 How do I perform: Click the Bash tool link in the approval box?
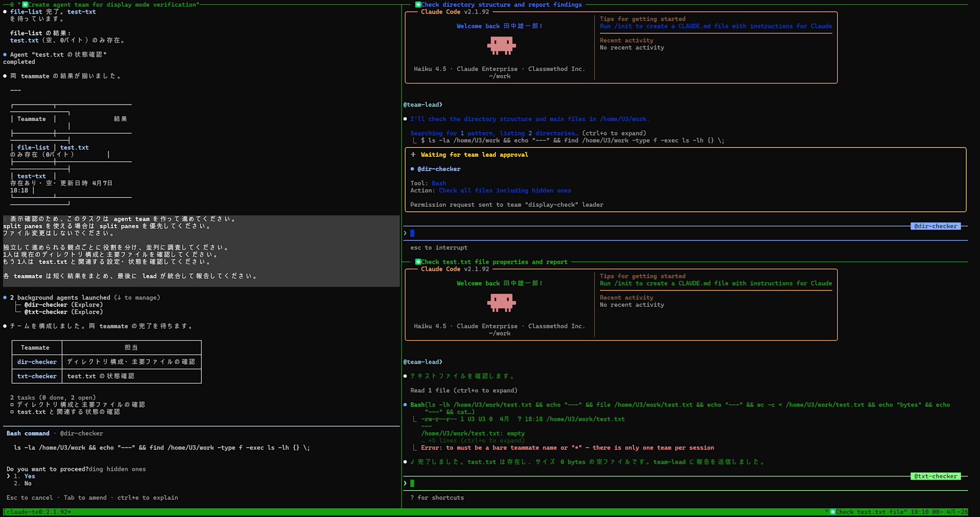point(439,183)
